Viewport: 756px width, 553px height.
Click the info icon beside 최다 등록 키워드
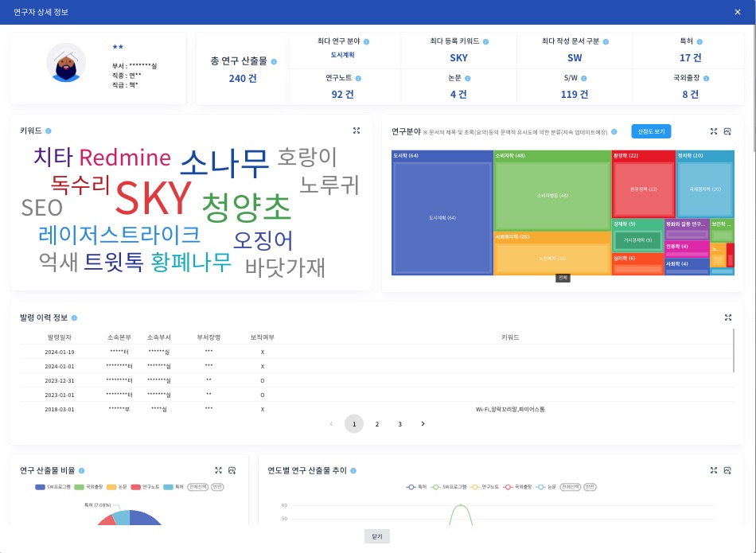(x=485, y=41)
